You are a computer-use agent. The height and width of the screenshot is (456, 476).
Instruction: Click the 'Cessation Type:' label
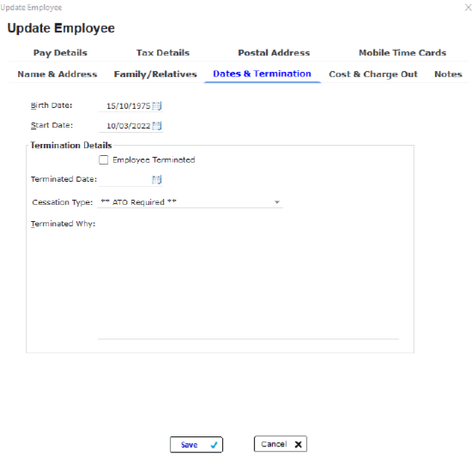tap(63, 202)
